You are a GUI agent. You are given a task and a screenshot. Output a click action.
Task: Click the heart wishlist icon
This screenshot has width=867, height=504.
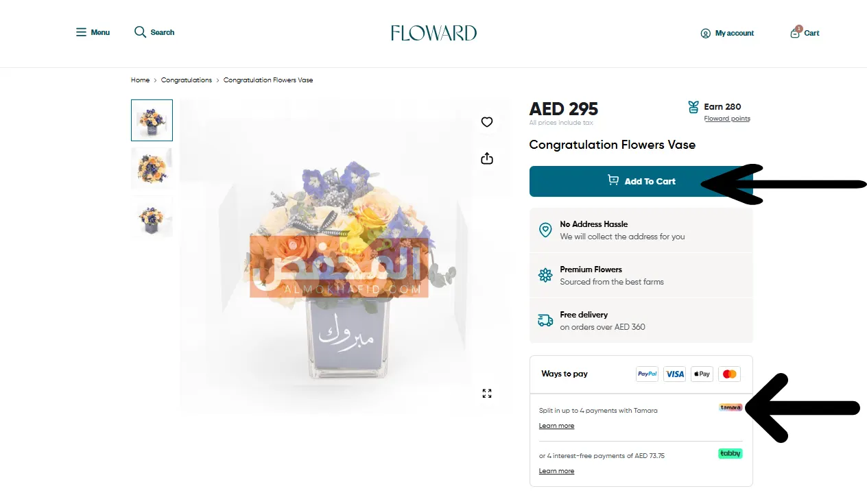(x=487, y=122)
